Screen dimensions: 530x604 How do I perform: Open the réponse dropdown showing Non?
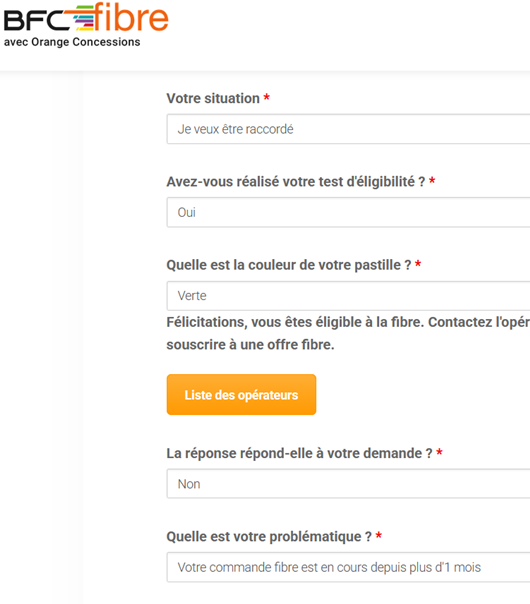(x=348, y=484)
